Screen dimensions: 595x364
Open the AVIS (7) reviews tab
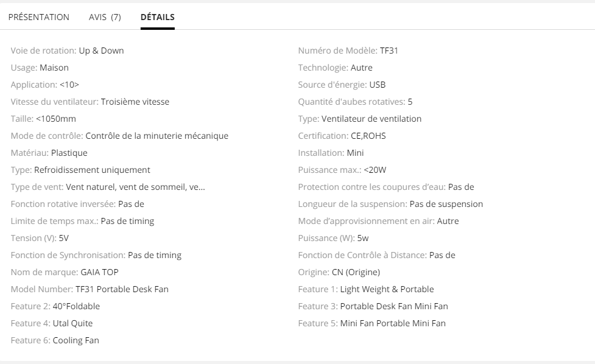pos(105,17)
